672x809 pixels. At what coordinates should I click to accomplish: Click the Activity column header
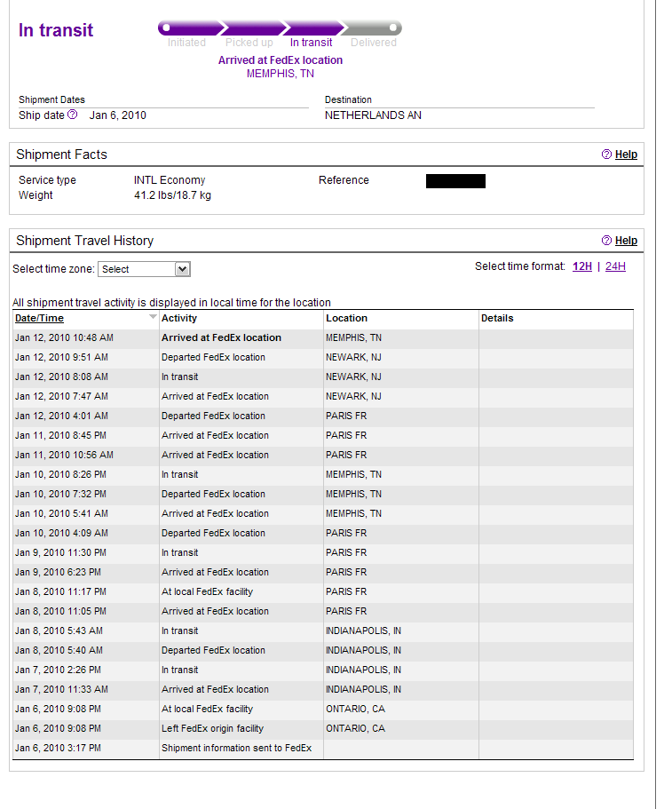[x=179, y=318]
